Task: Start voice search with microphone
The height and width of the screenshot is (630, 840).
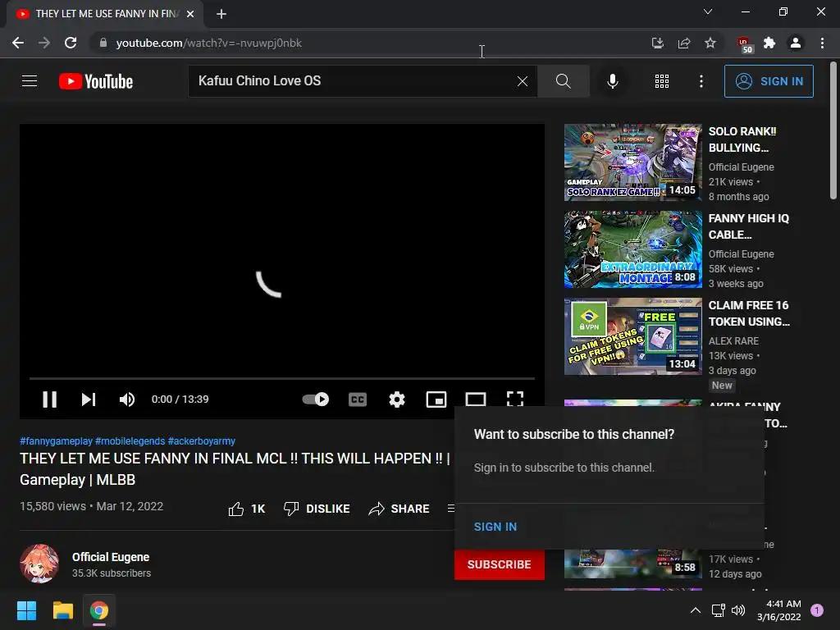Action: tap(612, 81)
